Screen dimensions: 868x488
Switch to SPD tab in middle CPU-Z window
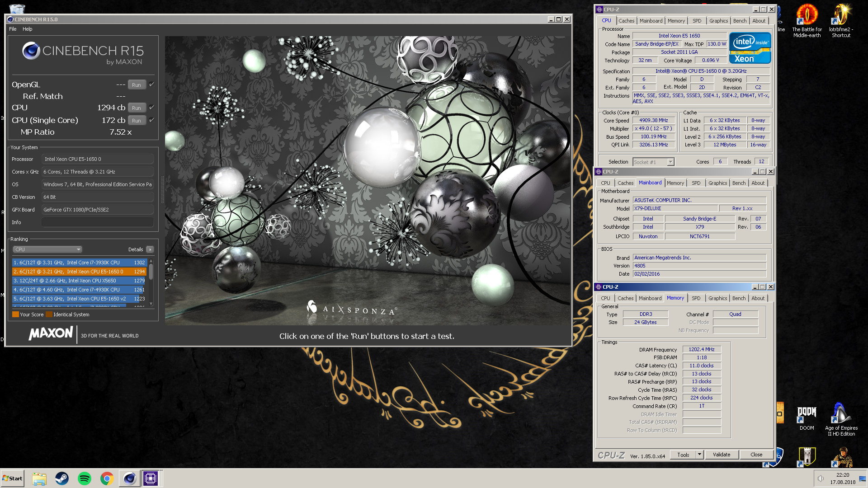point(696,183)
